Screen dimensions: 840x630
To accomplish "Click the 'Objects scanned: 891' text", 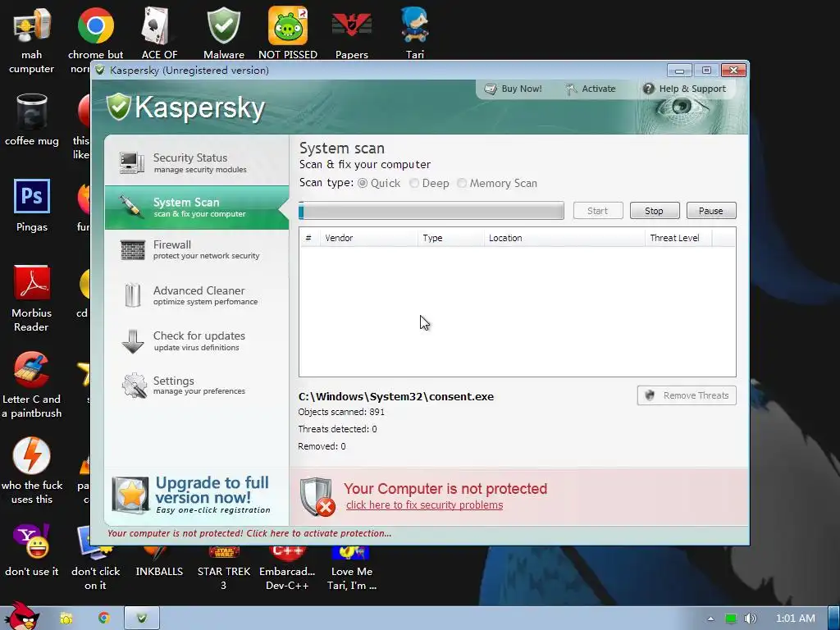I will coord(341,412).
